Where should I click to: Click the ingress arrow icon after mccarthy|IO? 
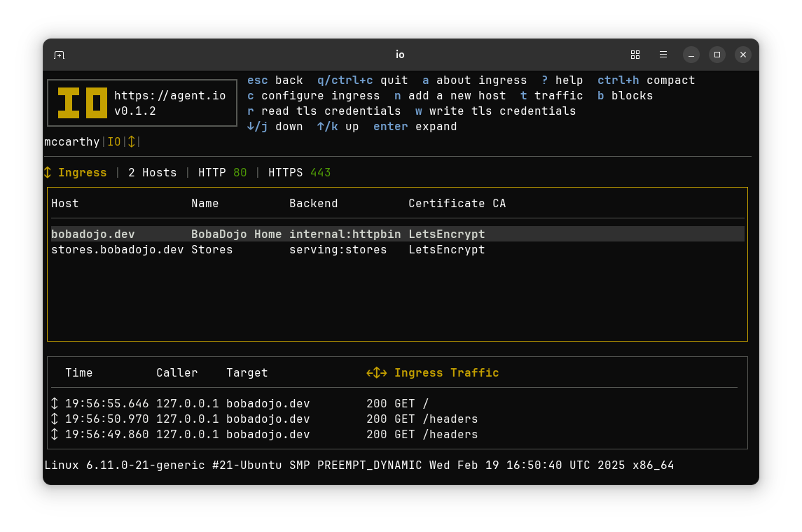(132, 141)
